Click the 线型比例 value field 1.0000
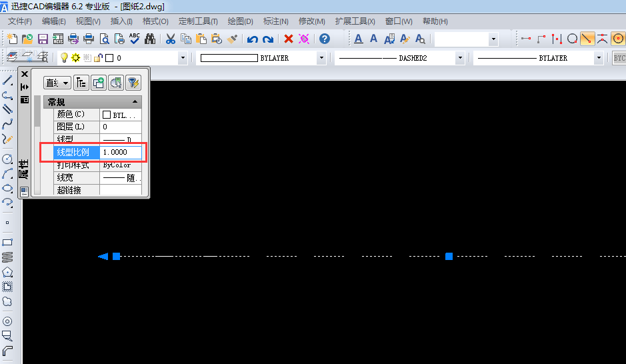Viewport: 626px width, 364px height. (121, 153)
